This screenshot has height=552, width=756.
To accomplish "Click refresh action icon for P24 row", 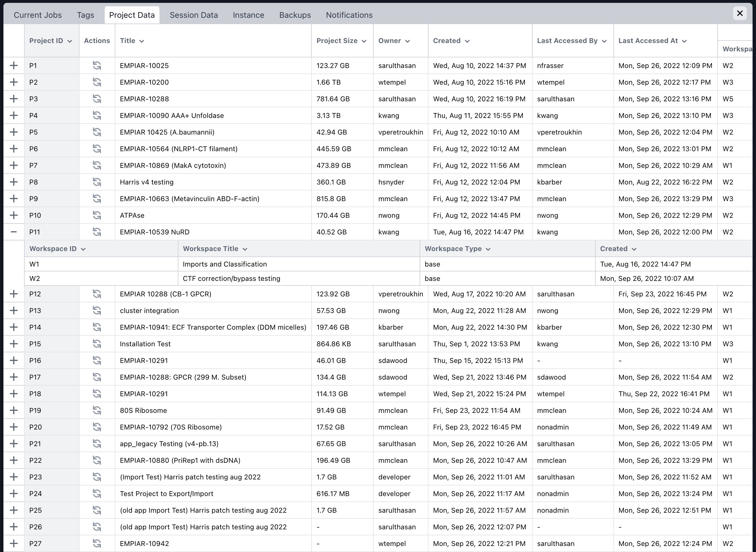I will (x=97, y=493).
